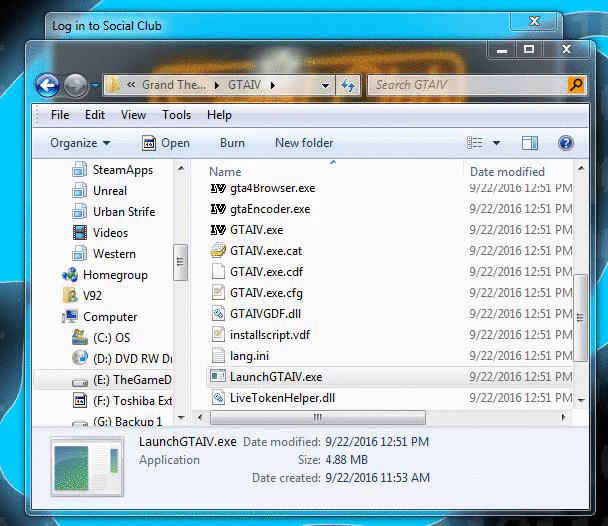The image size is (608, 526).
Task: Click the navigation pane scrollbar thumb
Action: pyautogui.click(x=180, y=262)
